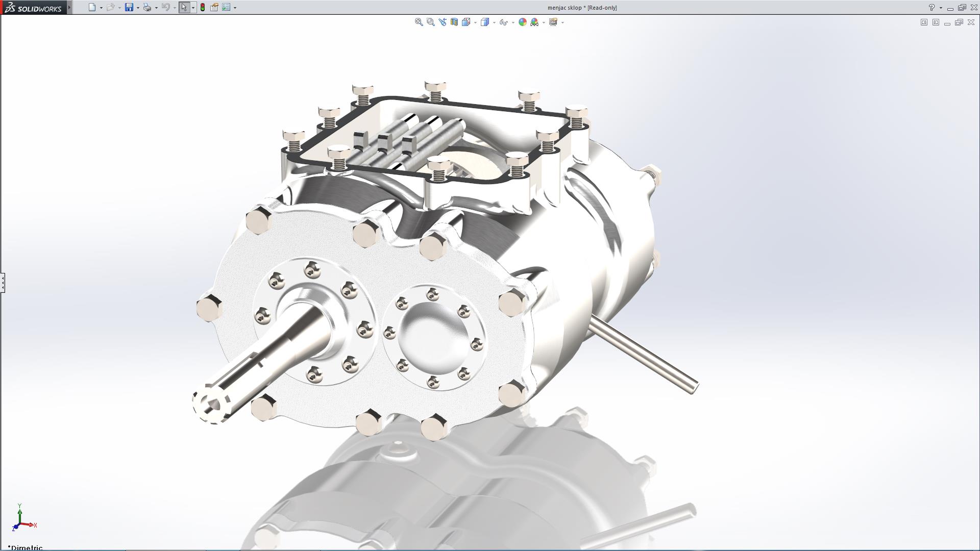
Task: Click the Apply Scene icon
Action: coord(534,22)
